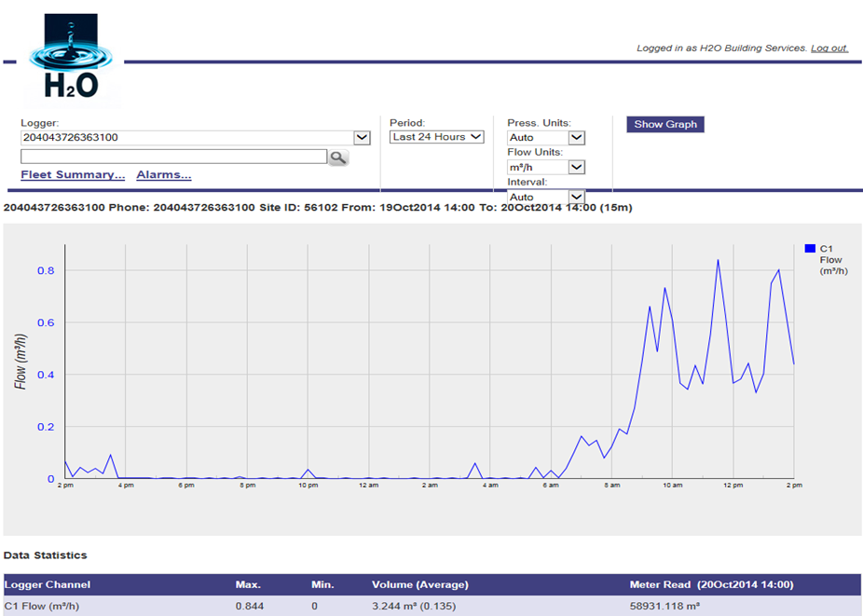Click the H2O water drop logo
The image size is (863, 616).
[x=71, y=59]
